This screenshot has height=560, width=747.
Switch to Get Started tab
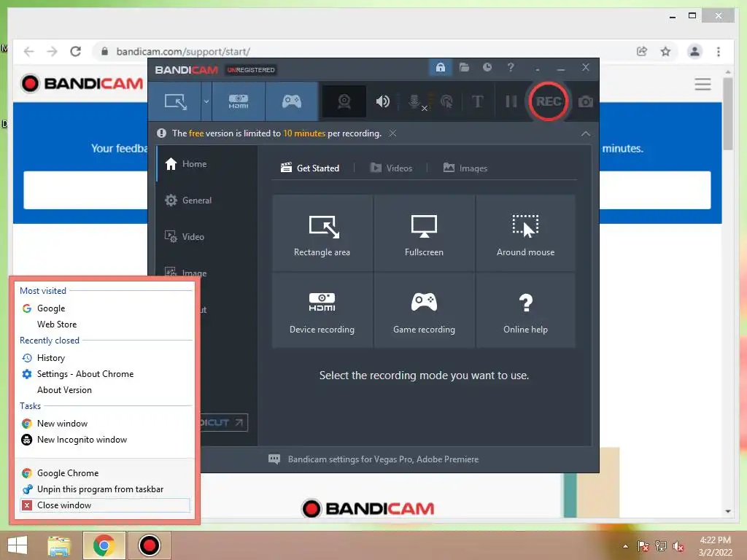tap(310, 168)
